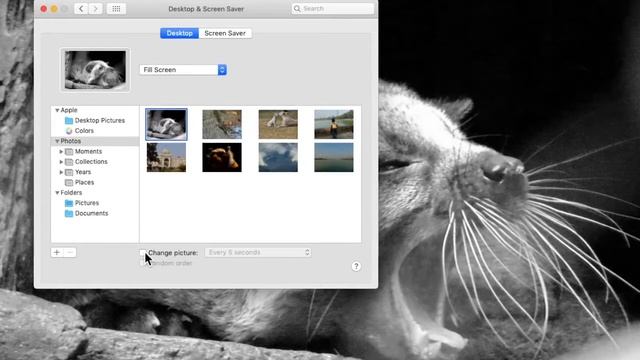Switch to the Screen Saver tab
Viewport: 640px width, 360px height.
[x=225, y=33]
